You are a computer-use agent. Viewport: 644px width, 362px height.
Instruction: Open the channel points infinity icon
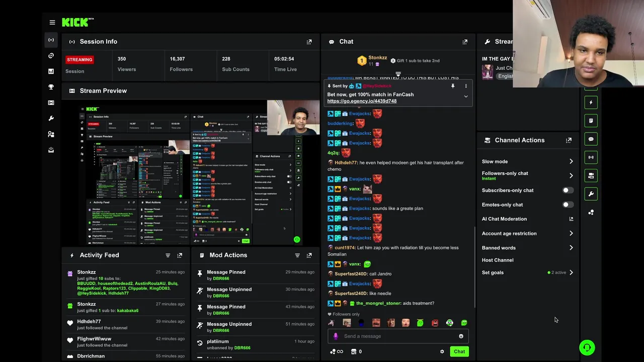pyautogui.click(x=336, y=352)
